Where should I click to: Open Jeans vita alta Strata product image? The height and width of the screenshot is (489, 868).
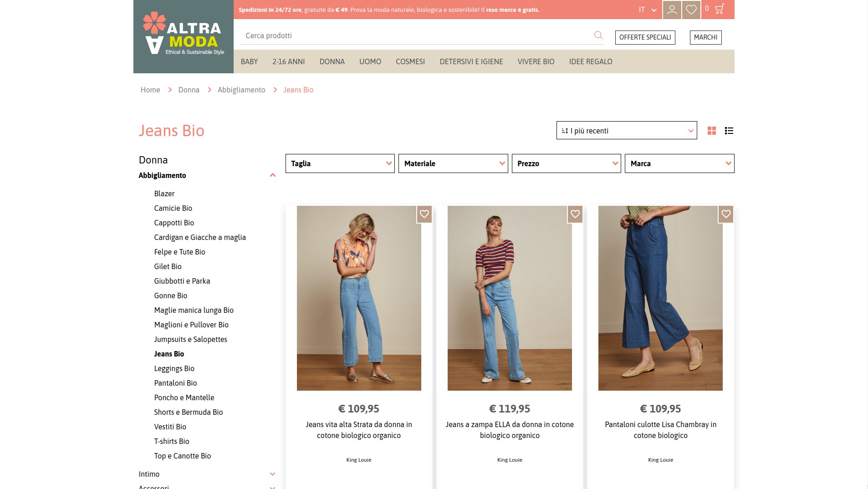359,298
